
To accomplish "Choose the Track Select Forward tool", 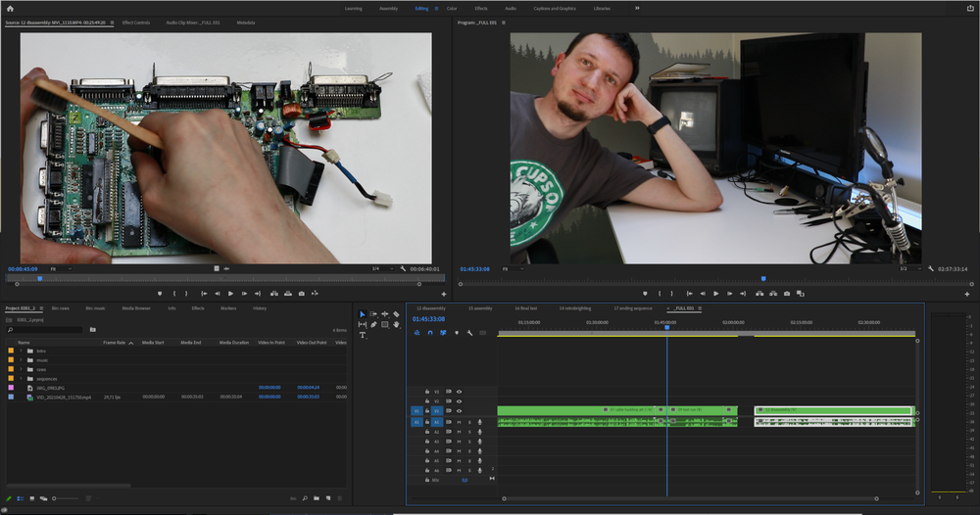I will [x=373, y=314].
